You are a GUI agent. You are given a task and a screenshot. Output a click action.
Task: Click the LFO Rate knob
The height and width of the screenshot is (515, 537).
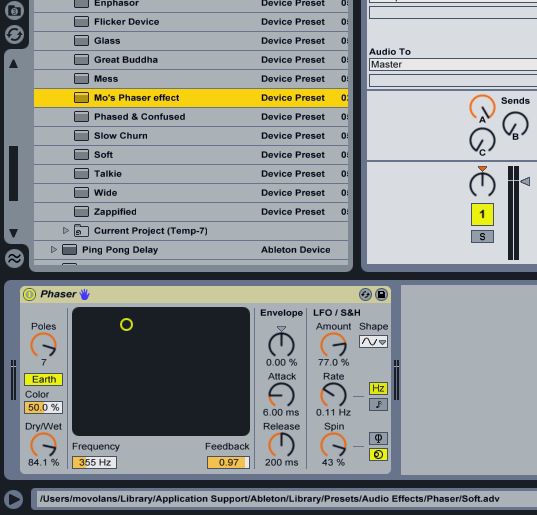(333, 395)
